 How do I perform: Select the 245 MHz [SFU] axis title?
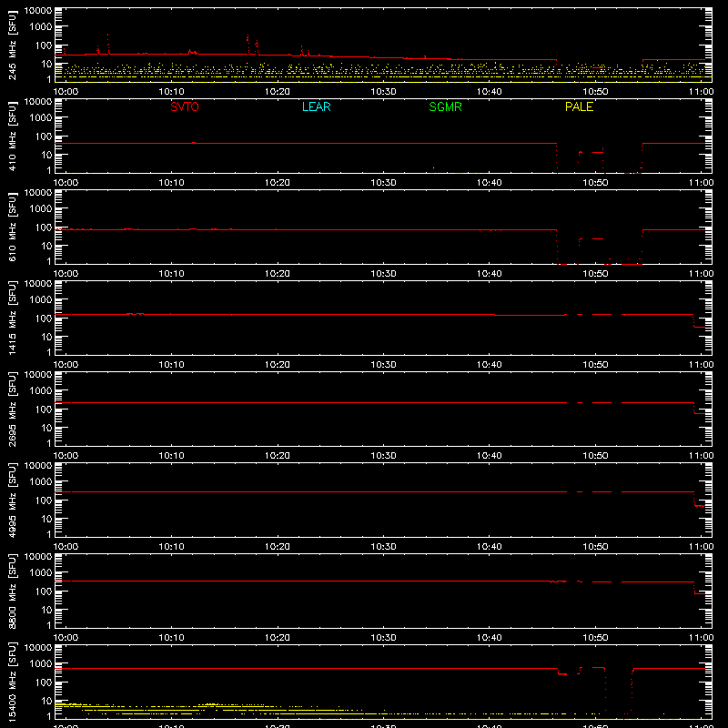pyautogui.click(x=13, y=45)
